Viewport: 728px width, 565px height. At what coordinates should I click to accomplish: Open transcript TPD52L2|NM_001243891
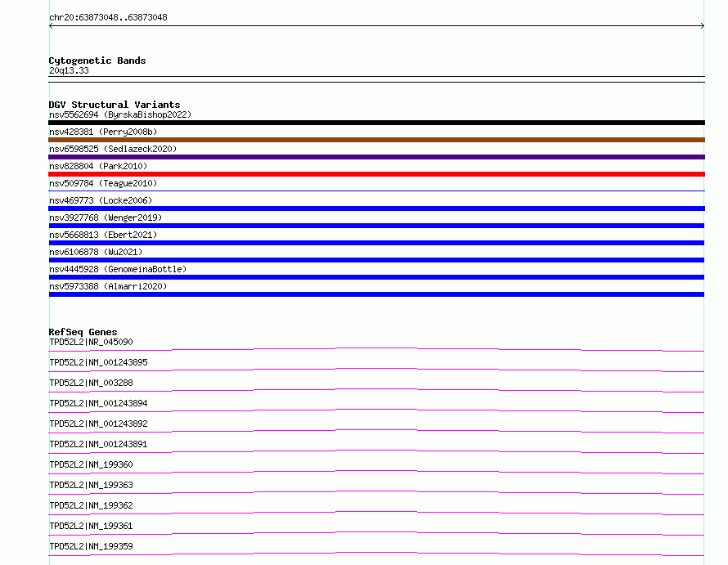98,444
